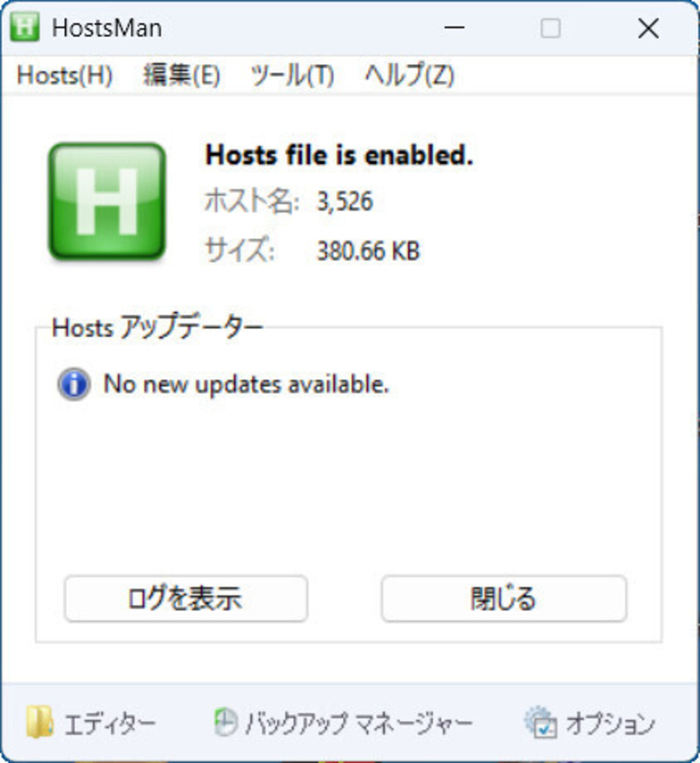Click the large green HostsMan H icon
The height and width of the screenshot is (763, 700).
pyautogui.click(x=107, y=201)
